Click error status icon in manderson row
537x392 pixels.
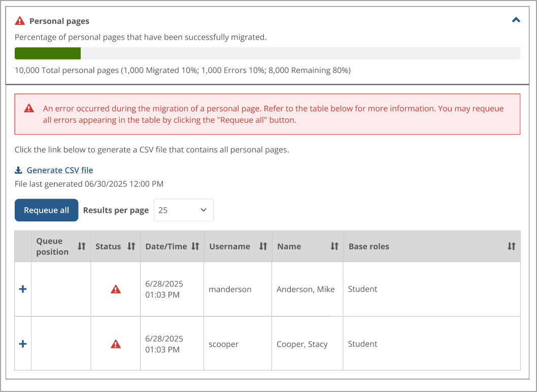pyautogui.click(x=116, y=289)
